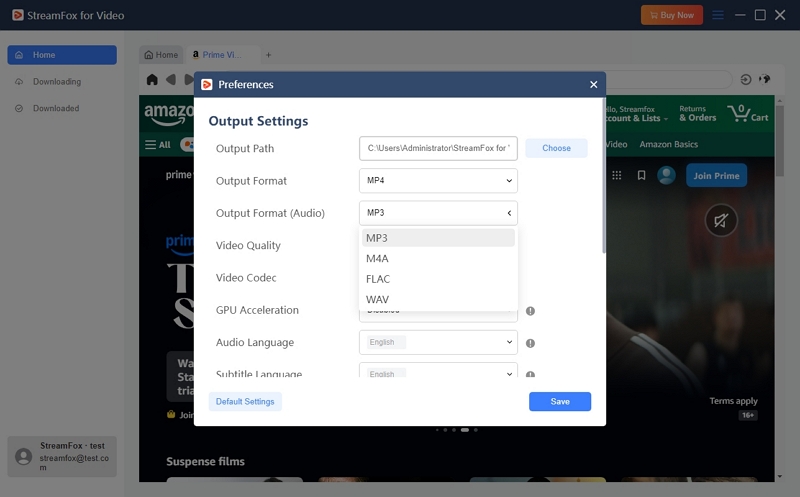View Subtitle Language info icon
The height and width of the screenshot is (497, 800).
point(531,374)
